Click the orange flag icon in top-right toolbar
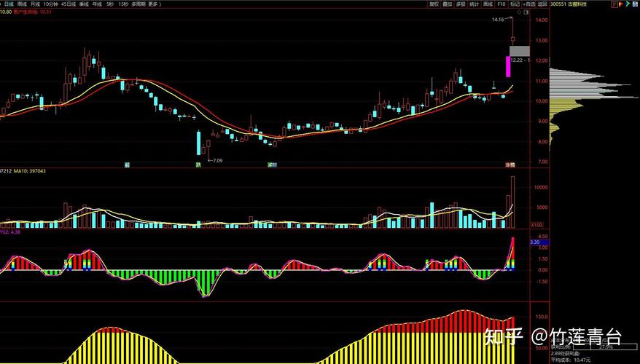The image size is (640, 364). tap(621, 4)
